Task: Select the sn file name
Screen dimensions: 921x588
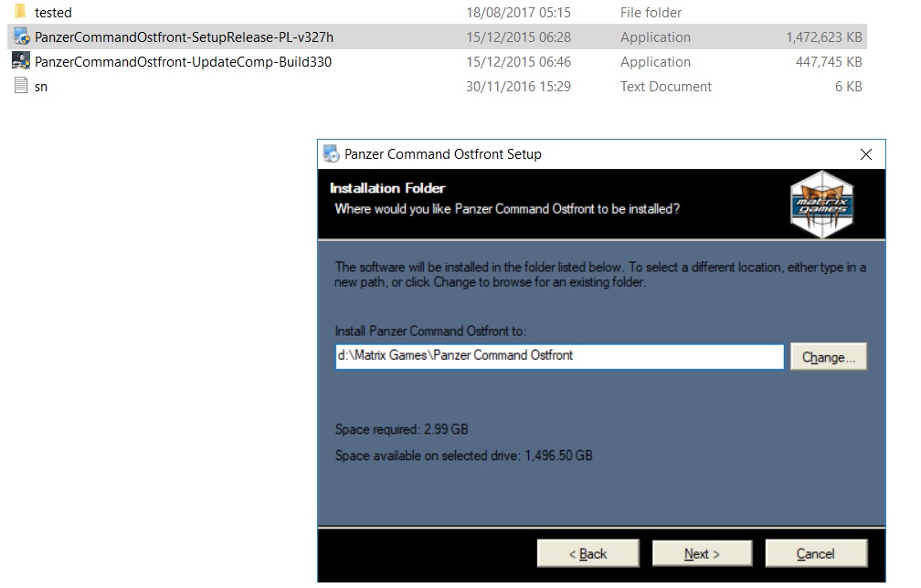Action: [41, 87]
